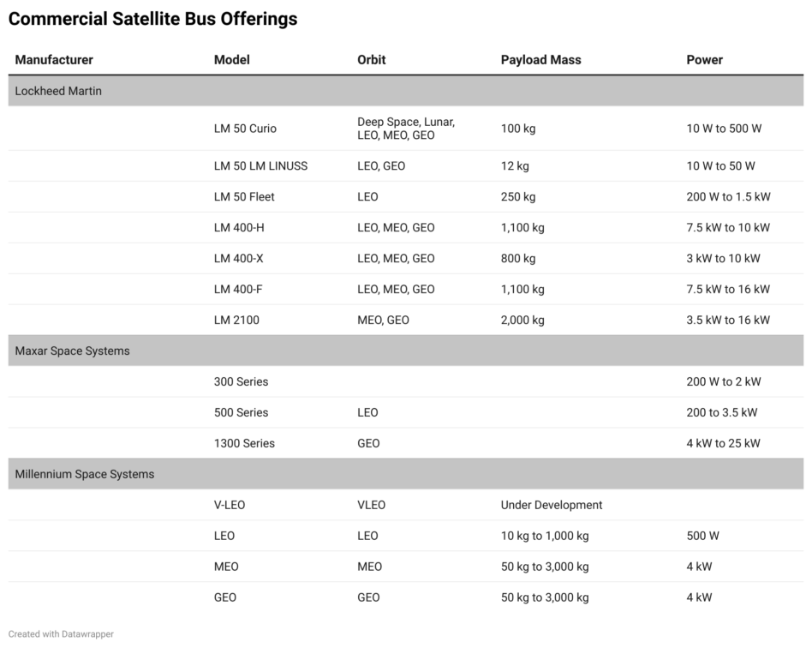812x648 pixels.
Task: Select the LM 2100 model cell
Action: click(236, 321)
